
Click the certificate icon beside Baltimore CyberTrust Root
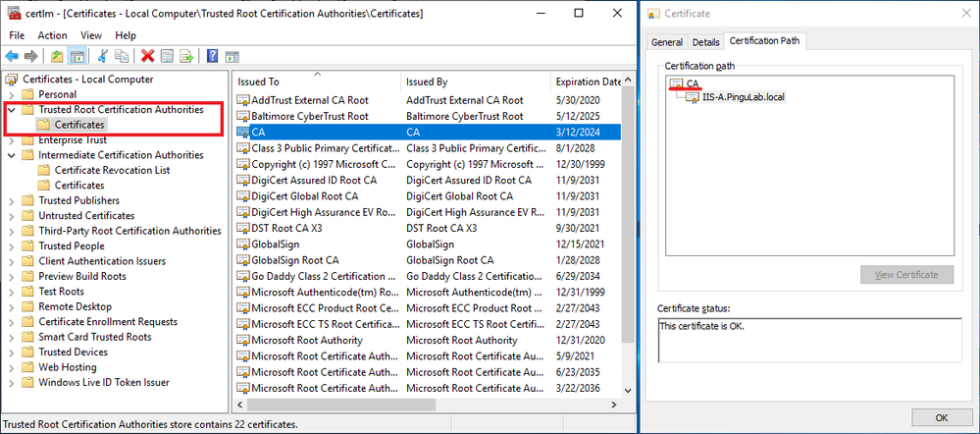pos(243,116)
